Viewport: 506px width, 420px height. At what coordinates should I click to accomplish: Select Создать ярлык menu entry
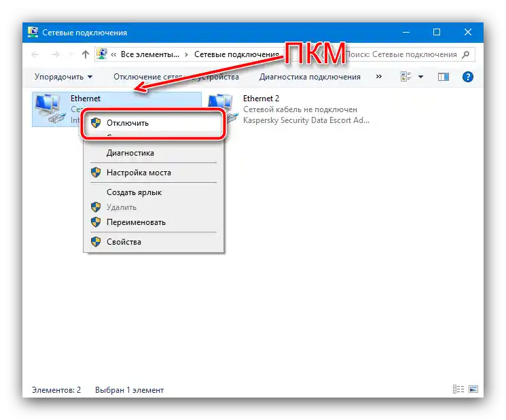[x=153, y=192]
